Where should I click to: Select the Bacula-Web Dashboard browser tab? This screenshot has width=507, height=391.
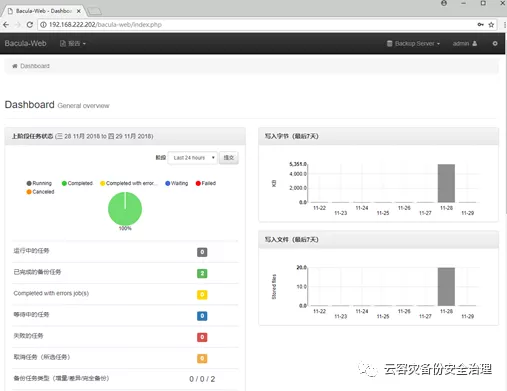pos(44,11)
